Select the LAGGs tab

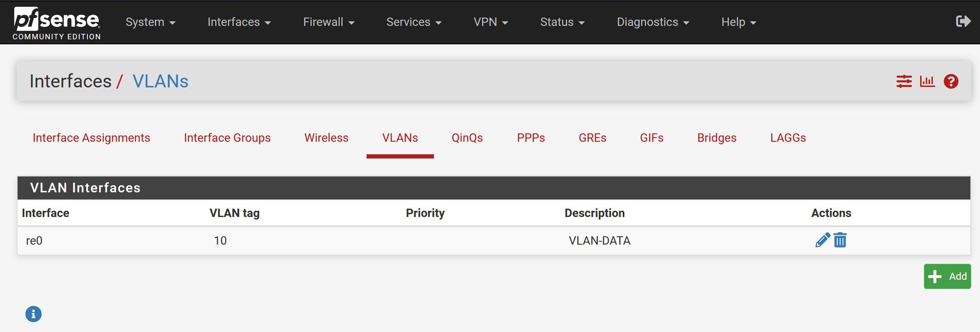(788, 138)
